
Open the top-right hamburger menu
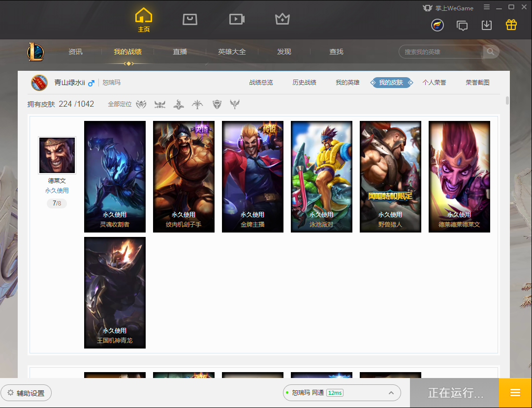click(x=487, y=7)
